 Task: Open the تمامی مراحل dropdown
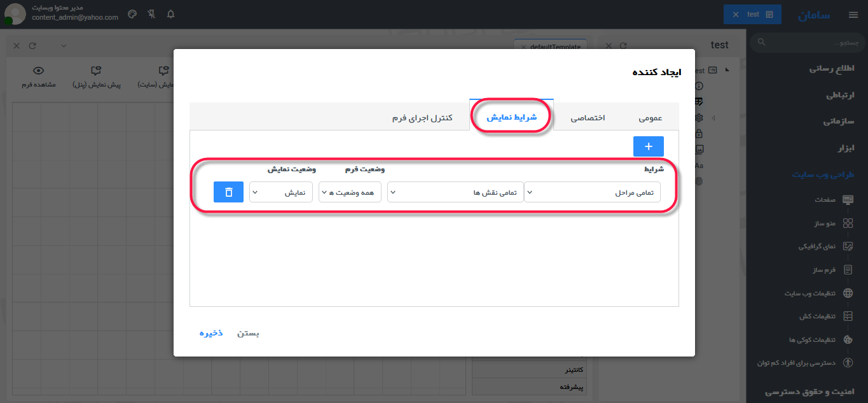(x=593, y=192)
